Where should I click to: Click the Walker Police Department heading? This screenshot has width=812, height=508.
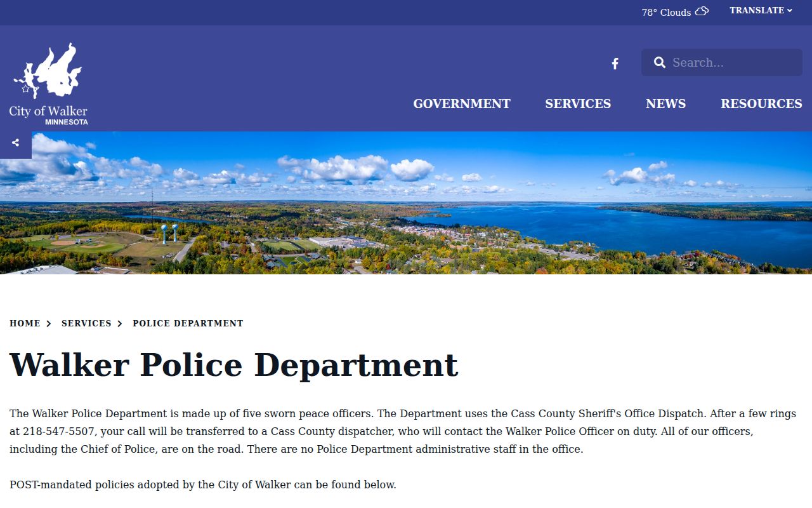click(x=233, y=364)
